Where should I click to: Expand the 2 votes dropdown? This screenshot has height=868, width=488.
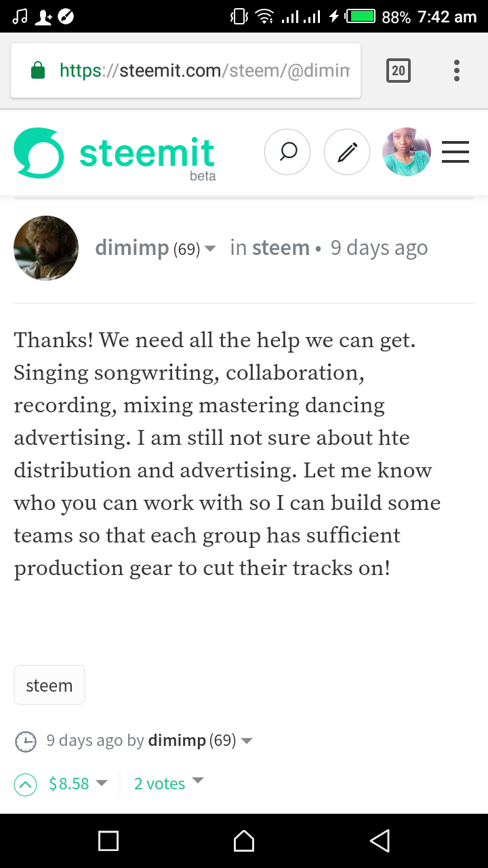[x=198, y=781]
